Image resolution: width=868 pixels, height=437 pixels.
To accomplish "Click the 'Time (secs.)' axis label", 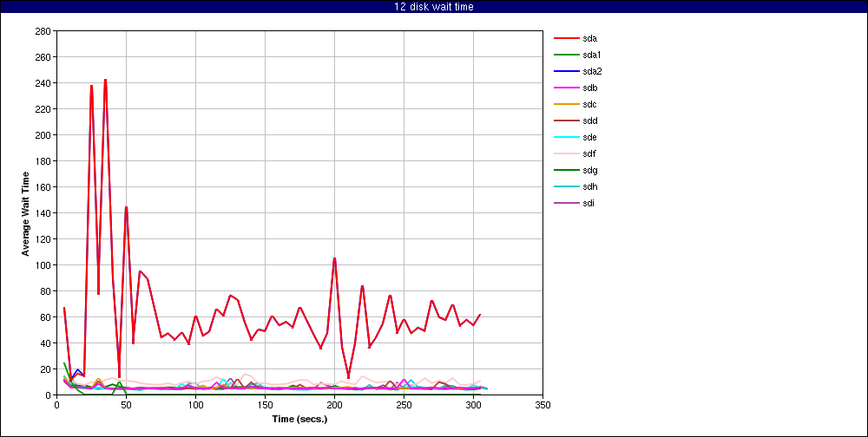I will [299, 419].
